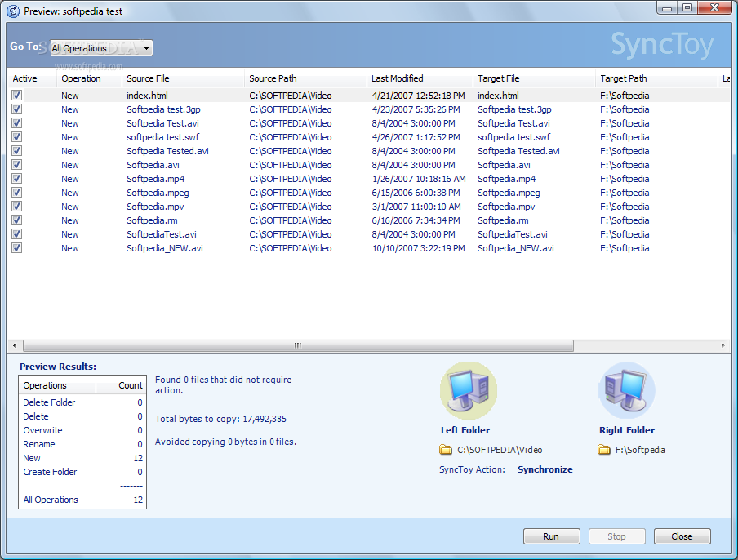Click source file index.html
The height and width of the screenshot is (560, 738).
[147, 96]
